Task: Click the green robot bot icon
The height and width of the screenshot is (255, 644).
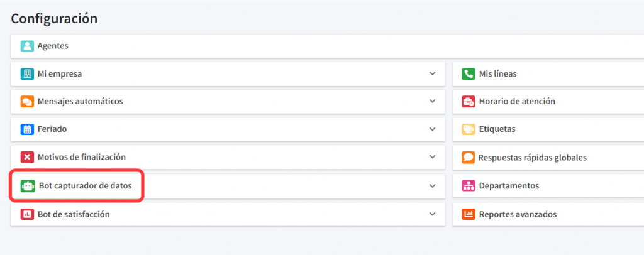Action: coord(28,186)
